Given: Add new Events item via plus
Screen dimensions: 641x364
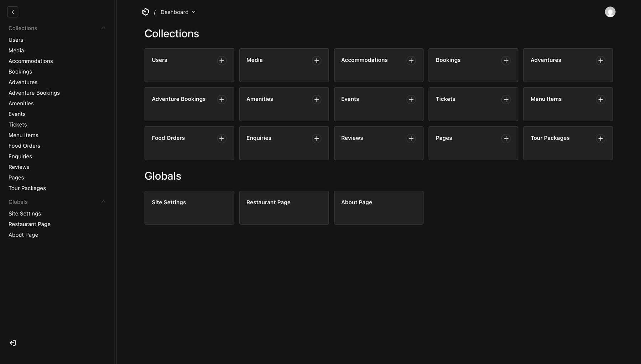Looking at the screenshot, I should (x=411, y=100).
